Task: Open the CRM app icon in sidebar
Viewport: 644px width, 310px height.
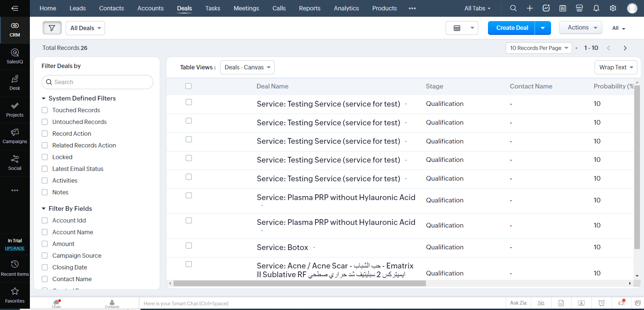Action: coord(15,30)
